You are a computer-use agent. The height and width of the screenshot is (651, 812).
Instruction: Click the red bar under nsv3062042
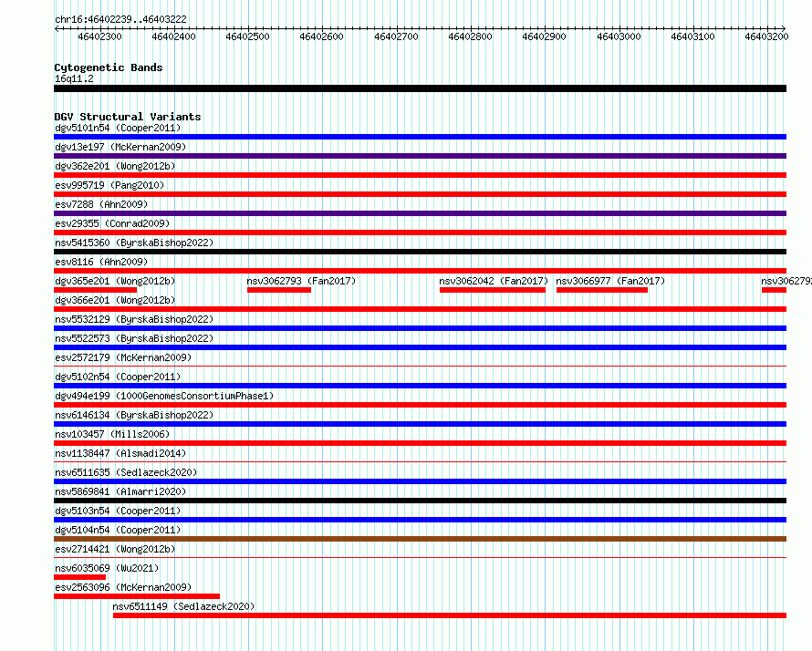click(x=493, y=290)
